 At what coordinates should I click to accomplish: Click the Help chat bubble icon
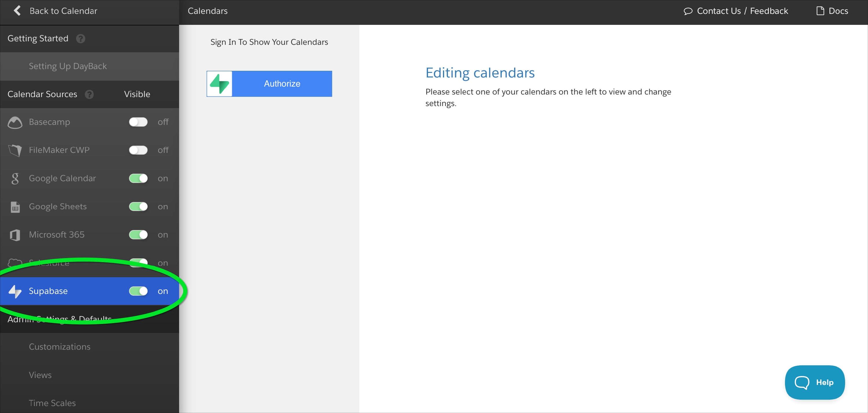point(802,382)
